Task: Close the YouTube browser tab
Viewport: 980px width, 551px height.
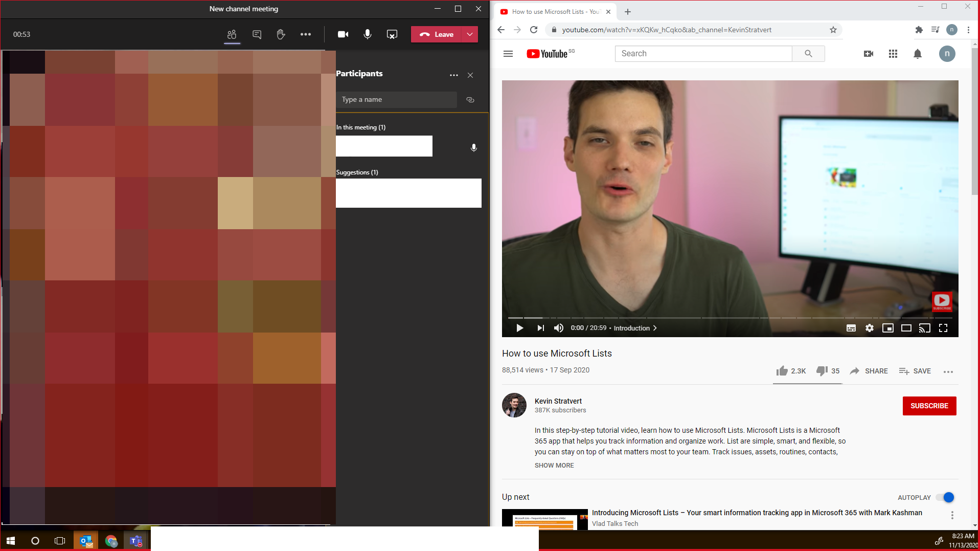Action: click(608, 12)
